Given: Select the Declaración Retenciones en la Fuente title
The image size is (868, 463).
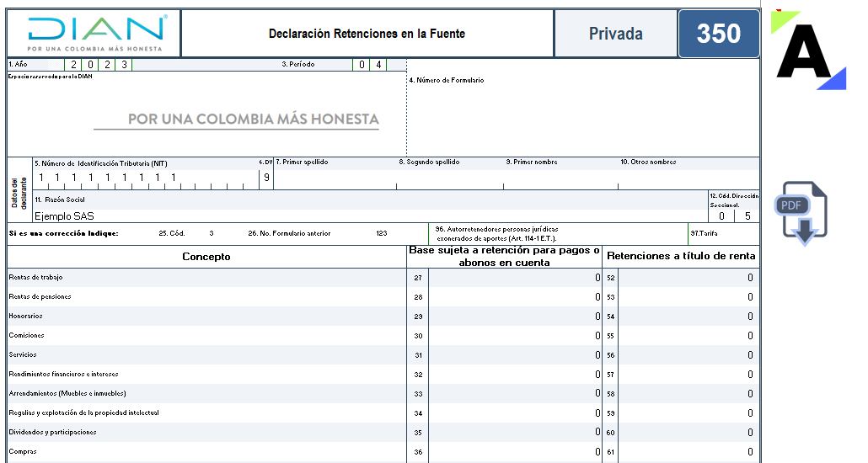Looking at the screenshot, I should coord(367,34).
